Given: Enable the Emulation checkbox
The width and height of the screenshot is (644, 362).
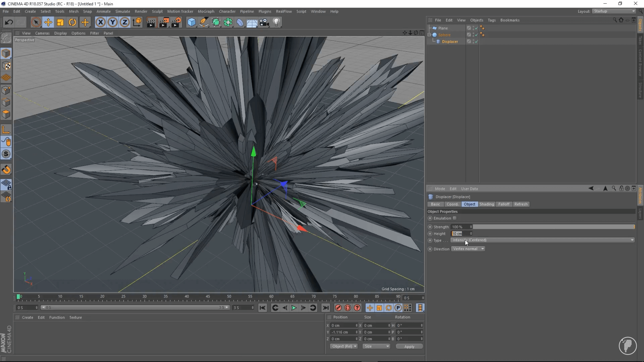Looking at the screenshot, I should point(455,218).
